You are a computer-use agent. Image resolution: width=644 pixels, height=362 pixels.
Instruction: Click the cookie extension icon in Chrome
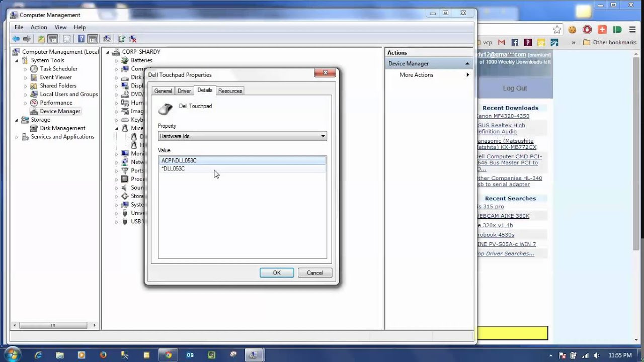573,30
